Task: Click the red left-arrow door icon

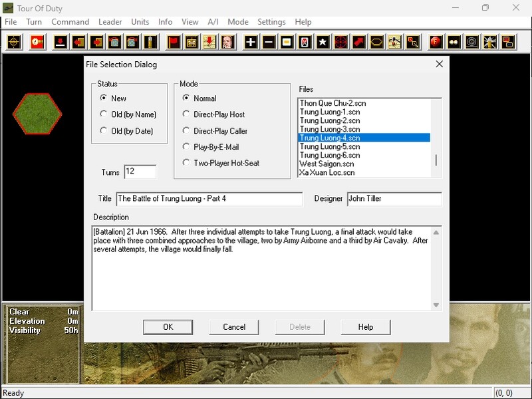Action: [78, 43]
